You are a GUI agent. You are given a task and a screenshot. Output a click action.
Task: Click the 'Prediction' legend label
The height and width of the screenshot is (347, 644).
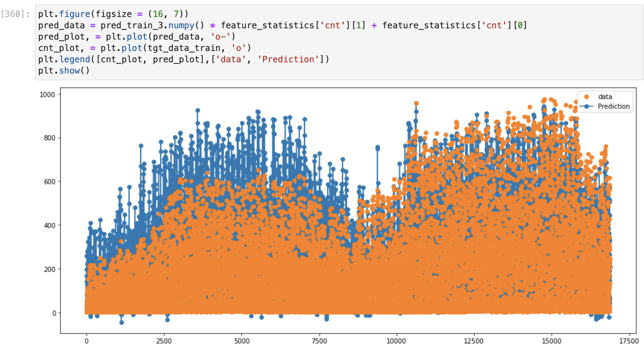click(x=614, y=106)
